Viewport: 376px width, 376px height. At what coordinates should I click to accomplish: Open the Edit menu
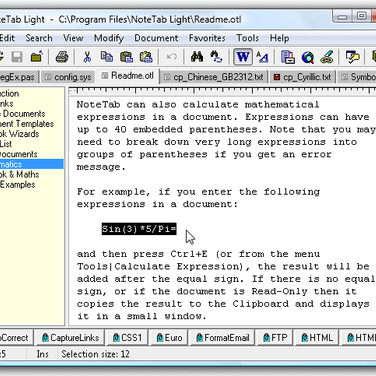(7, 38)
